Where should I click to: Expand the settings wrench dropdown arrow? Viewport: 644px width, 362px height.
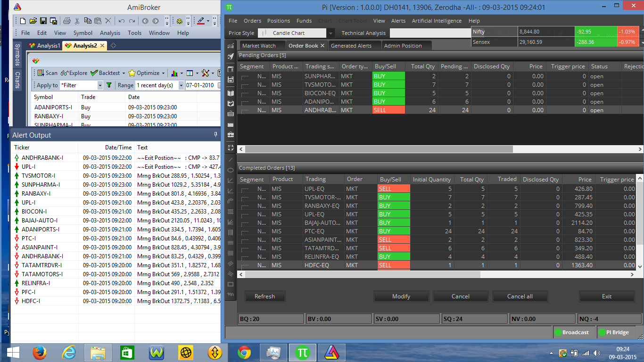pos(212,74)
